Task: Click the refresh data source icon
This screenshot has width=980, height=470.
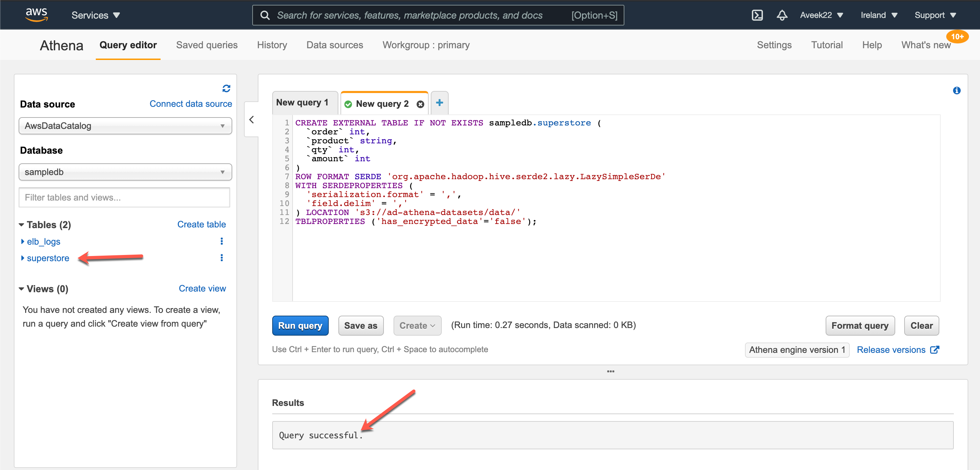Action: click(x=226, y=88)
